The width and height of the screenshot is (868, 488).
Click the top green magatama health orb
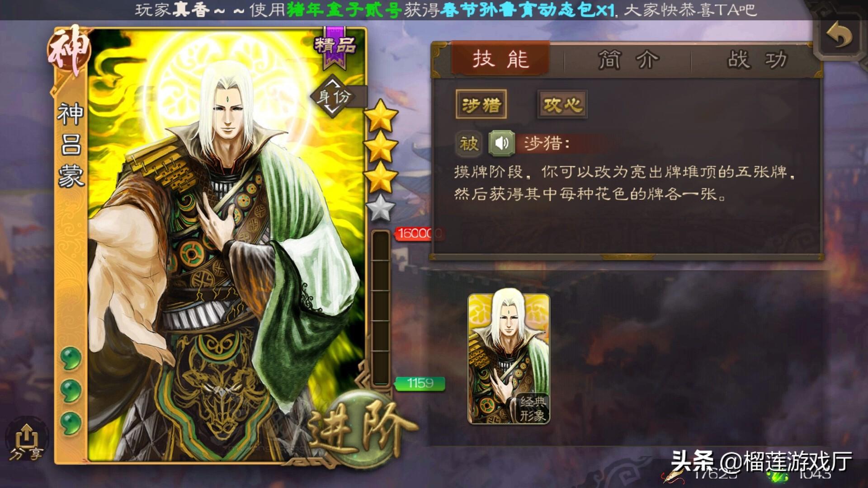(x=71, y=359)
